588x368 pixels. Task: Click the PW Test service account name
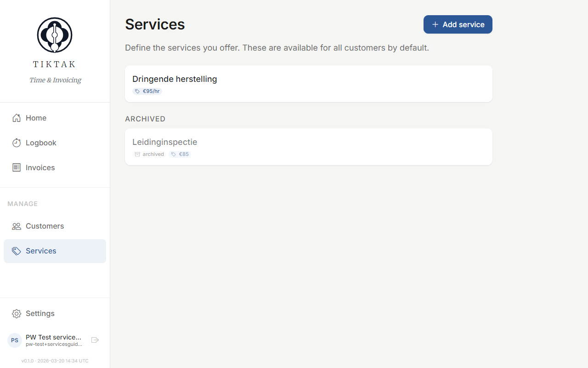point(53,337)
